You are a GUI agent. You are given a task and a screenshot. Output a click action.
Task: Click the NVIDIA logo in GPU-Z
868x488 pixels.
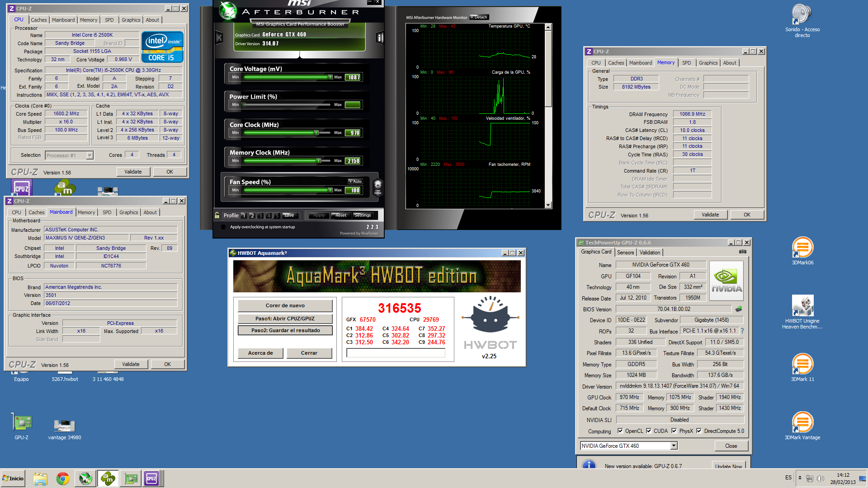726,281
